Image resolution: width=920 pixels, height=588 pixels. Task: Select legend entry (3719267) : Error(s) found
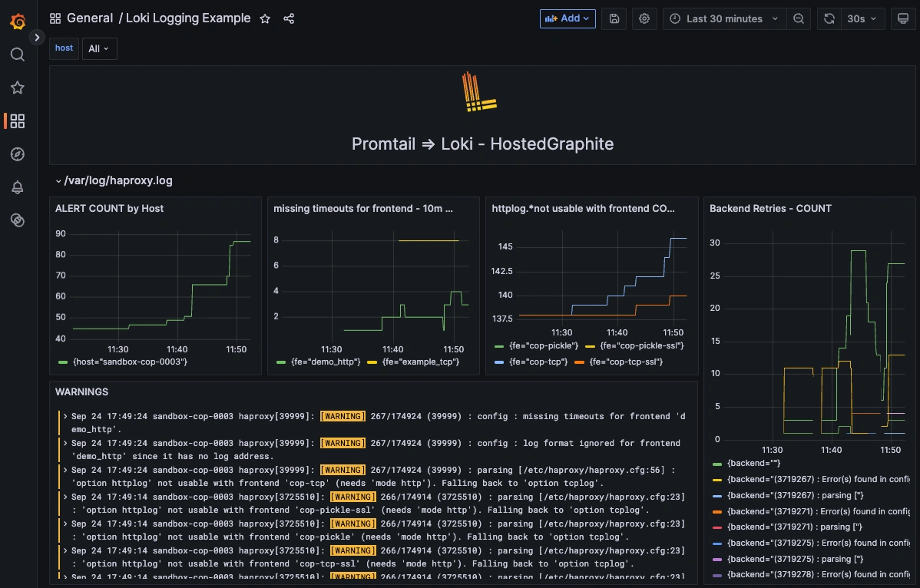(819, 479)
